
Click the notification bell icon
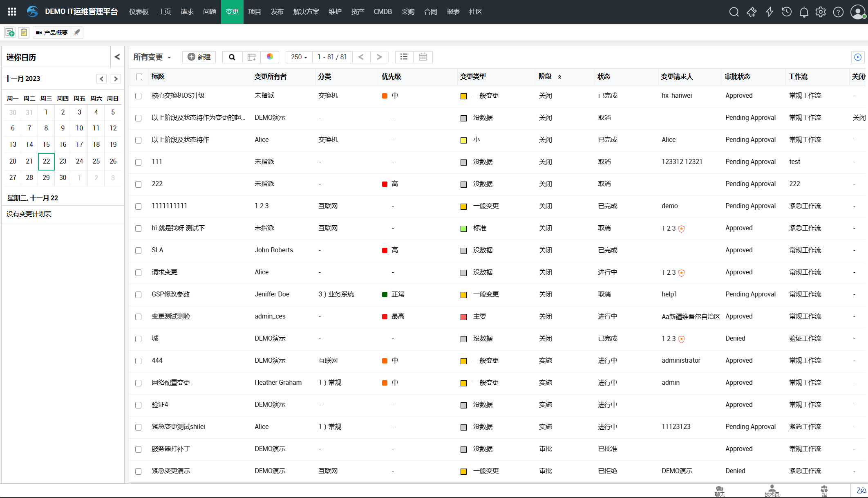(804, 12)
